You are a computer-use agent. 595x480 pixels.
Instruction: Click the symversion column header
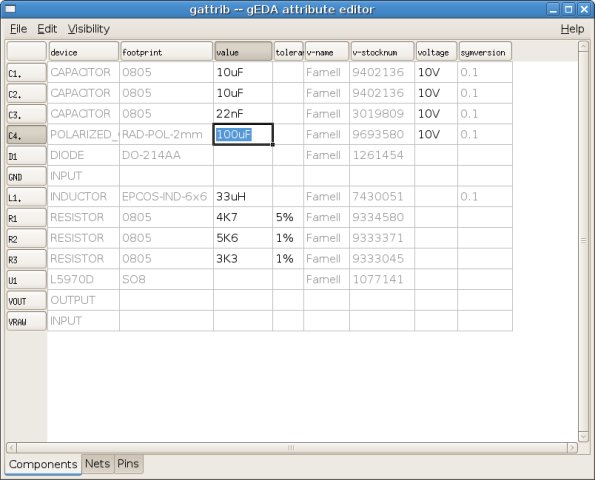click(485, 52)
